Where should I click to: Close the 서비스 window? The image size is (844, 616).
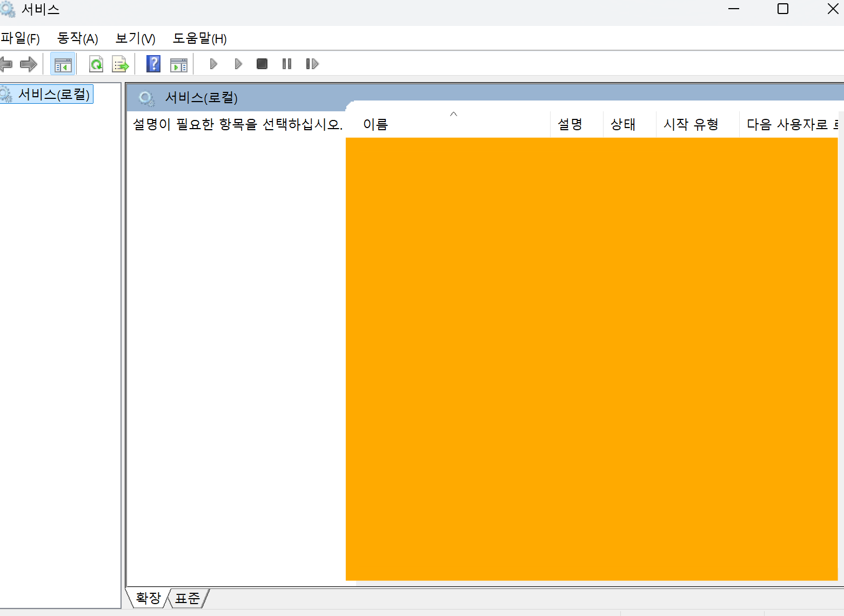tap(833, 9)
